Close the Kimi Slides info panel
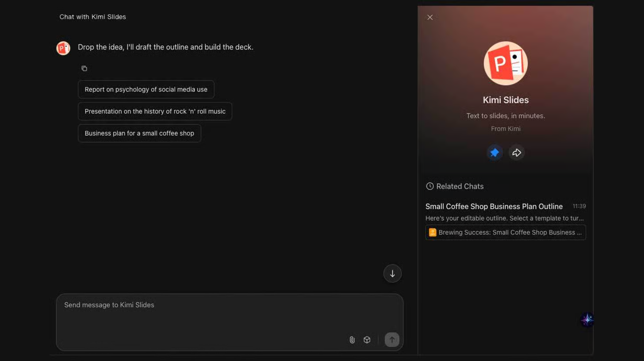Image resolution: width=644 pixels, height=361 pixels. 430,17
